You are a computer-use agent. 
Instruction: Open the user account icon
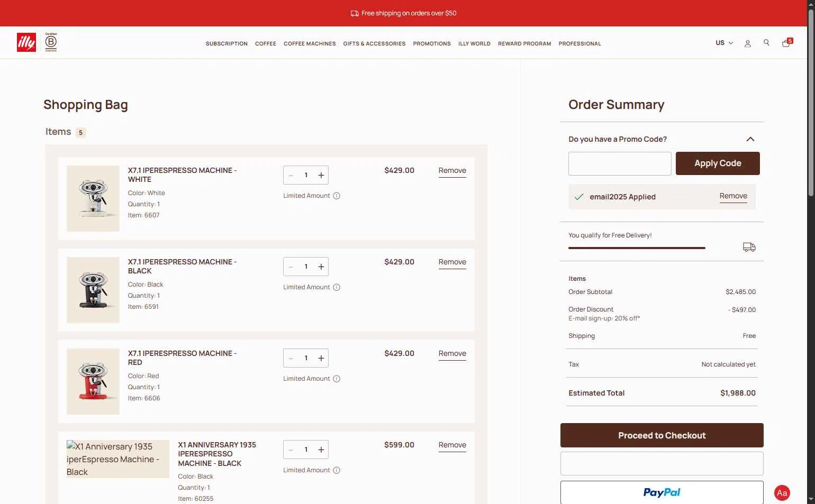point(748,43)
